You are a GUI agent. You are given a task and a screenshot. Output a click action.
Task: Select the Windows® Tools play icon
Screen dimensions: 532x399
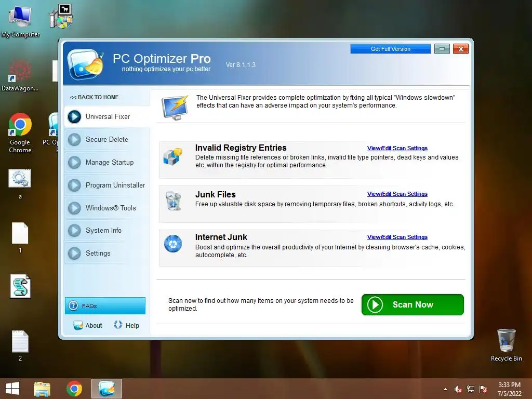[74, 208]
